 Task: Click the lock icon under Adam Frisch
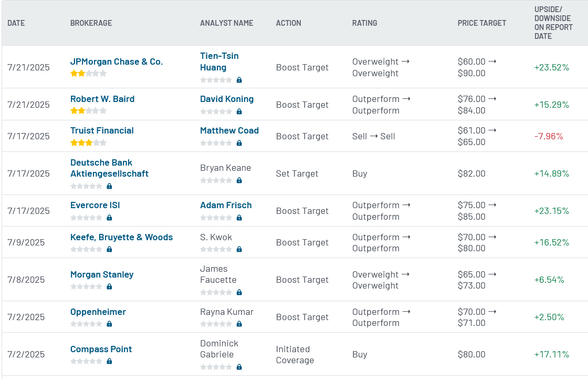(239, 218)
